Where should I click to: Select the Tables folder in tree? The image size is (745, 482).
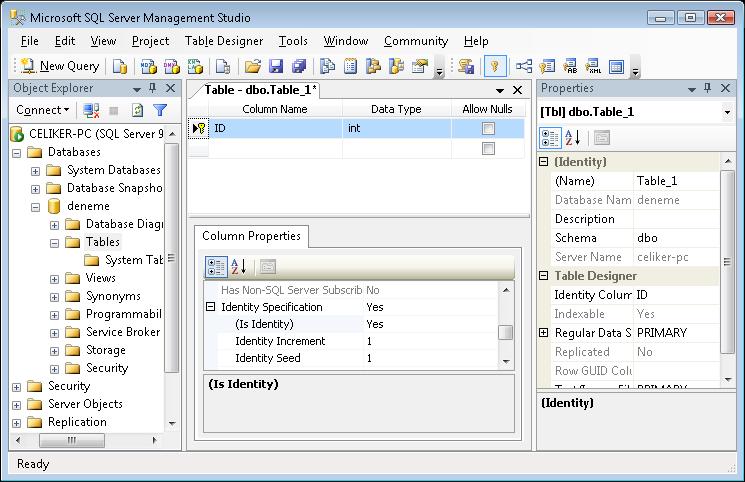pyautogui.click(x=103, y=242)
